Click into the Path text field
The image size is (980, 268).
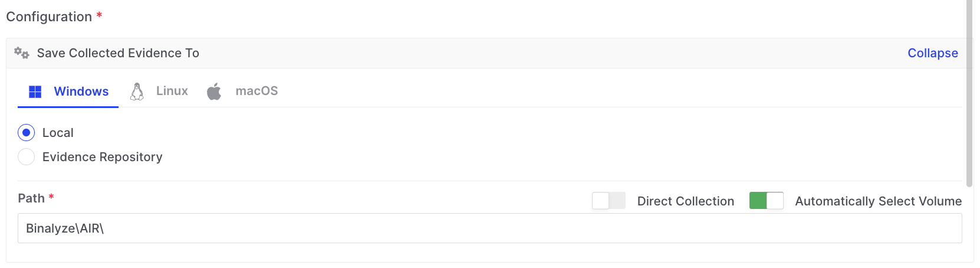(489, 228)
